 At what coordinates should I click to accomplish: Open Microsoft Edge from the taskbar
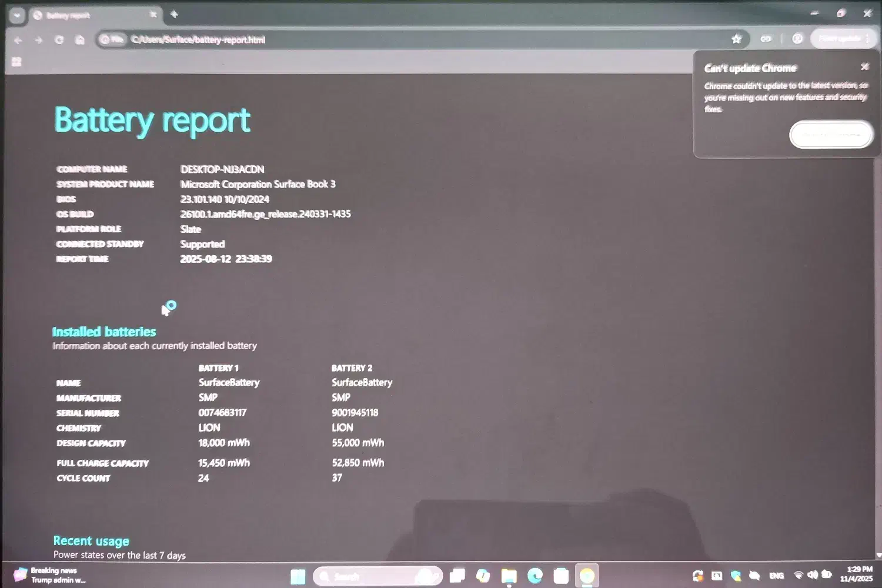coord(534,576)
